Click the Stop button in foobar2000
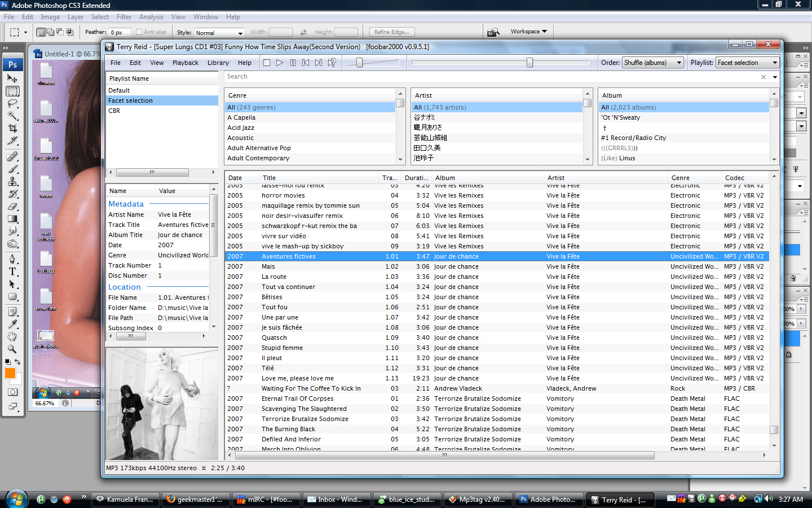 (267, 63)
